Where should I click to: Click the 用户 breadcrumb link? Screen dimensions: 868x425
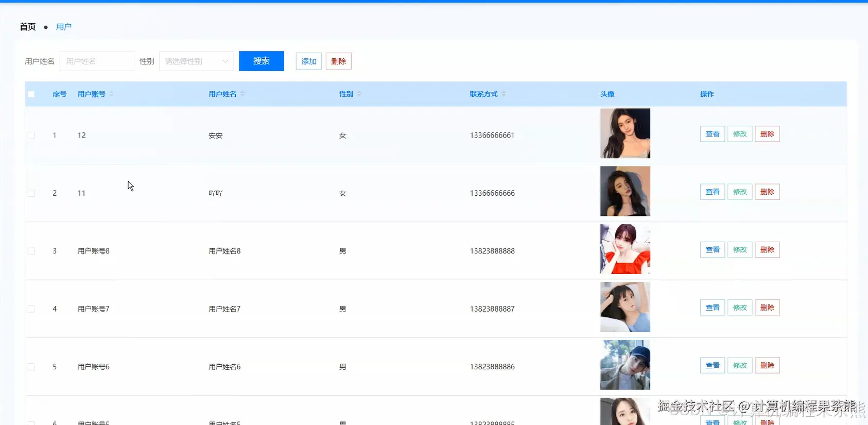[x=64, y=27]
